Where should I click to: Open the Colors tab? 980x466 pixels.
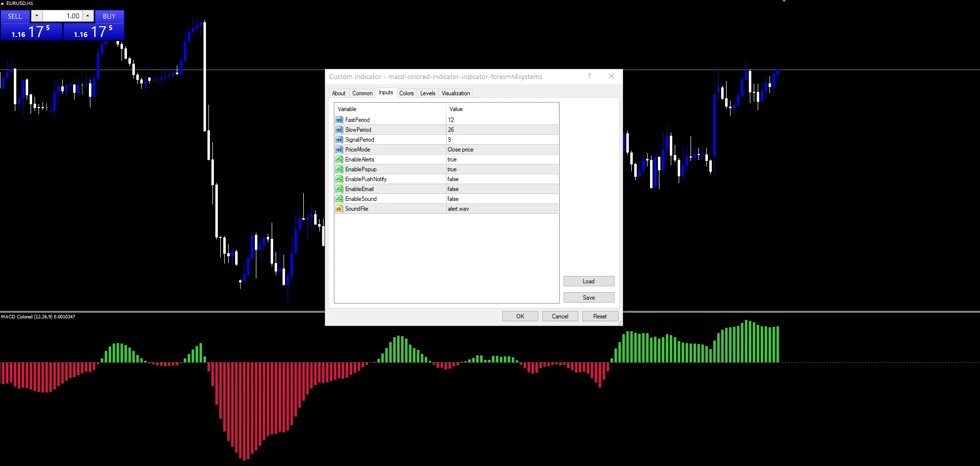[407, 93]
